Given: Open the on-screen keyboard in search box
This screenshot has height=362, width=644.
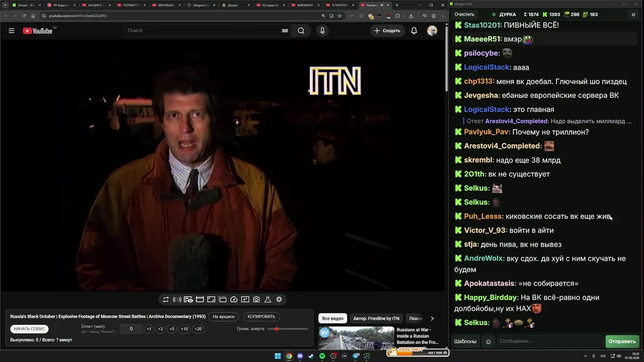Looking at the screenshot, I should [285, 31].
